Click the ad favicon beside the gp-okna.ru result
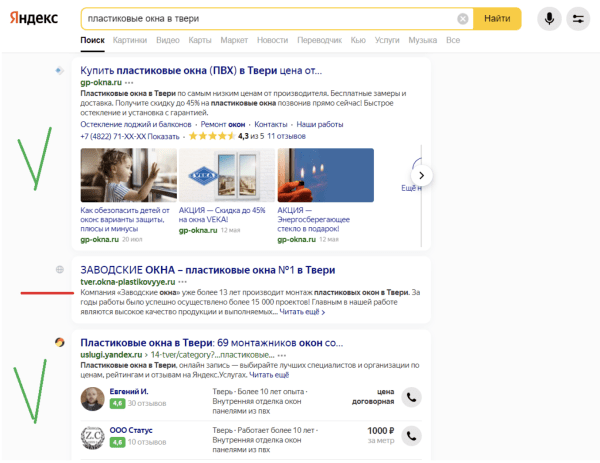 (x=60, y=70)
